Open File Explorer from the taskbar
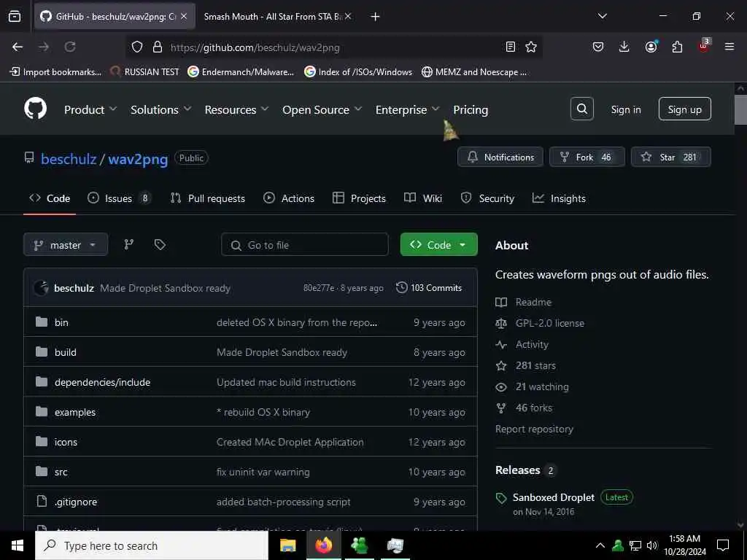The height and width of the screenshot is (560, 747). [x=287, y=545]
